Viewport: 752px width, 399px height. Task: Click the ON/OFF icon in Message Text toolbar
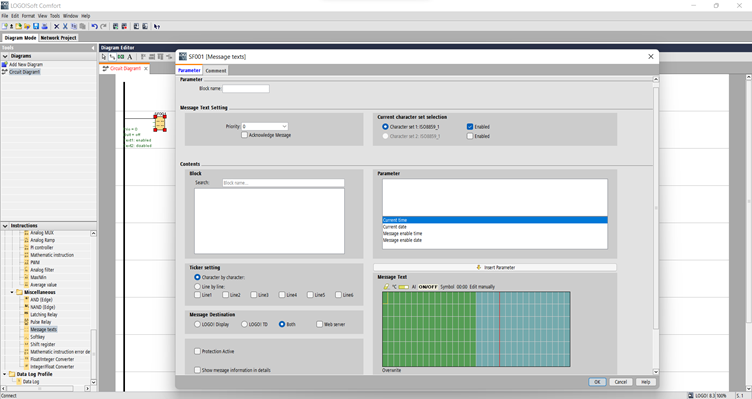point(428,287)
